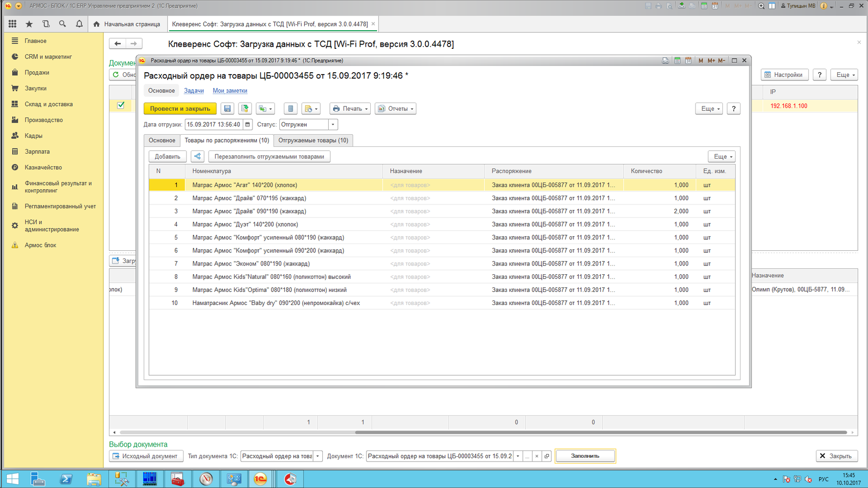Open notifications bell icon
The image size is (868, 488).
pos(79,24)
